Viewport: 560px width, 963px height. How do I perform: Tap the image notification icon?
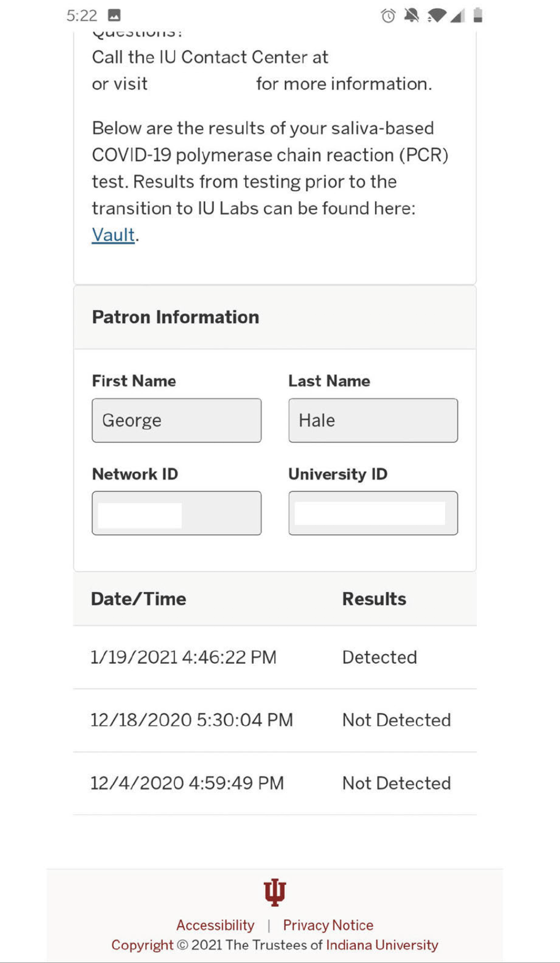tap(114, 16)
